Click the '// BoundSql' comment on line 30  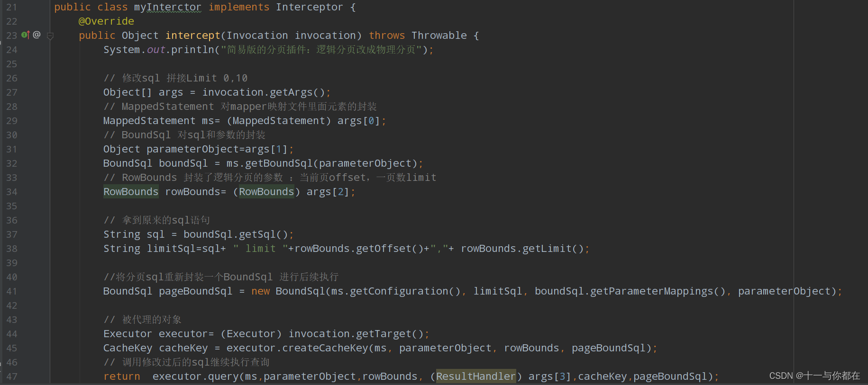(184, 135)
